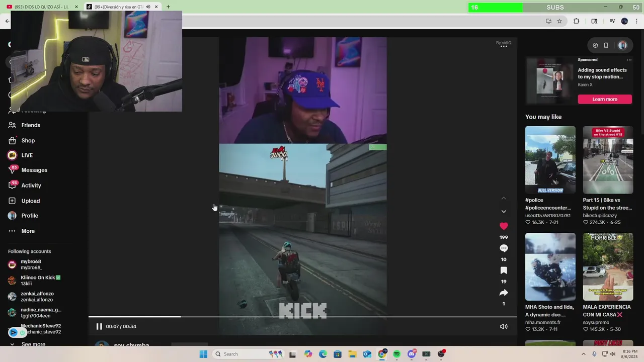This screenshot has height=362, width=644.
Task: Go to previous video using up chevron
Action: coord(504,198)
